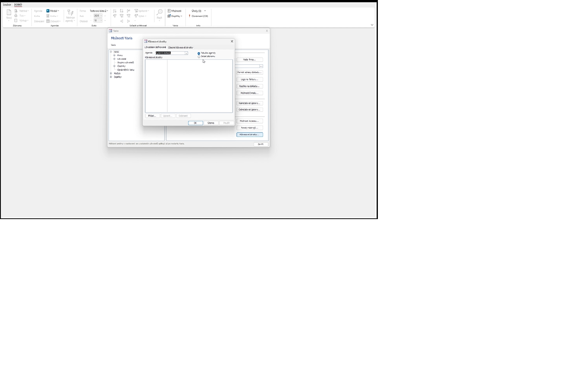Click the Modul icon in the Agenda group
588x380 pixels.
[x=48, y=11]
